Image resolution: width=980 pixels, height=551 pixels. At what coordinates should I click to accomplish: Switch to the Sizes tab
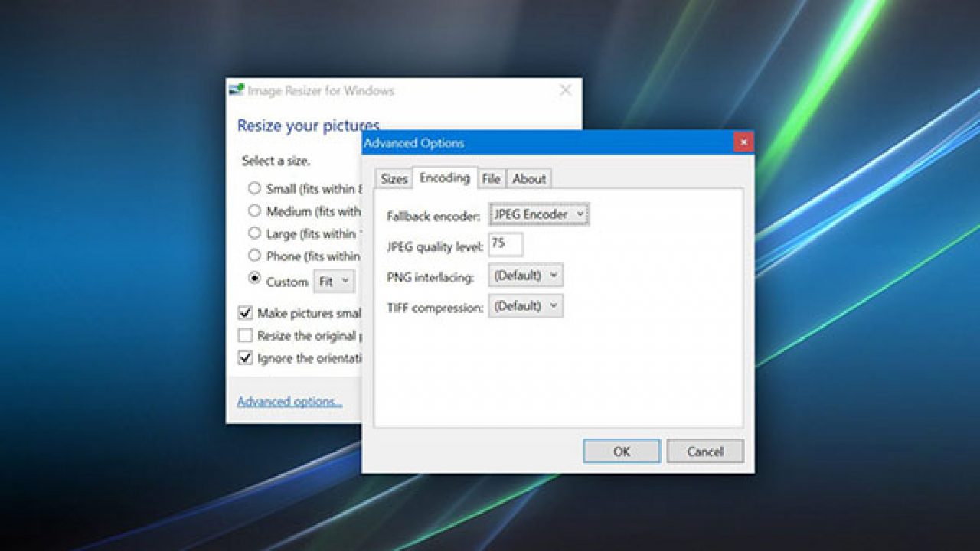tap(394, 178)
